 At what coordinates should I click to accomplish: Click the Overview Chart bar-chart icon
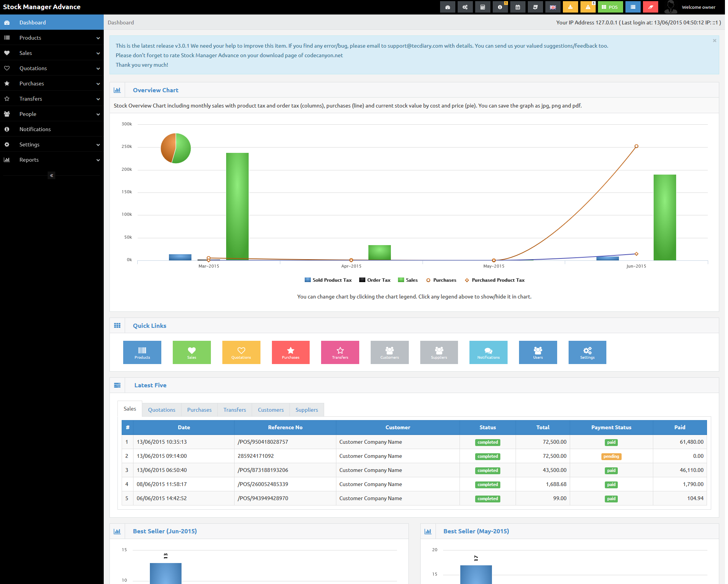tap(117, 90)
